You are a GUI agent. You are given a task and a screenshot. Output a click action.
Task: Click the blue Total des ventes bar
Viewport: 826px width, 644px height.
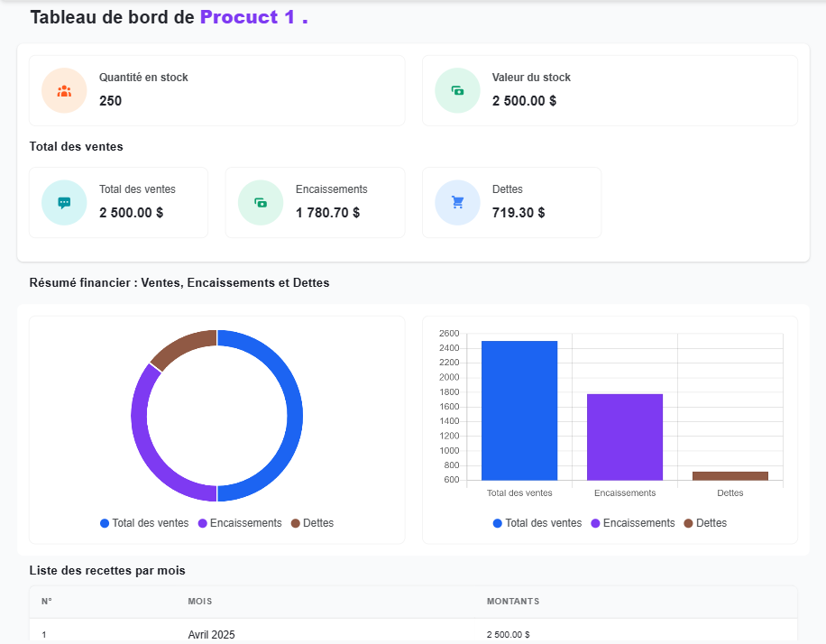pyautogui.click(x=519, y=410)
